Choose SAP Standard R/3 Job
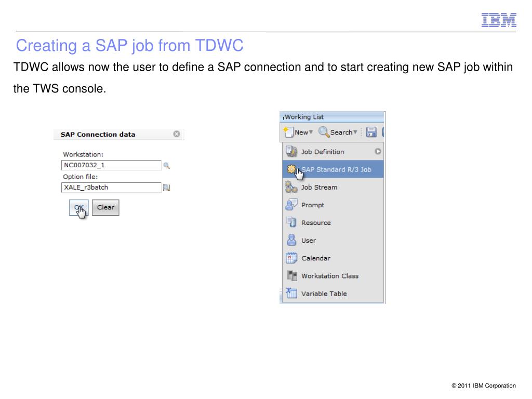532x399 pixels. click(333, 169)
